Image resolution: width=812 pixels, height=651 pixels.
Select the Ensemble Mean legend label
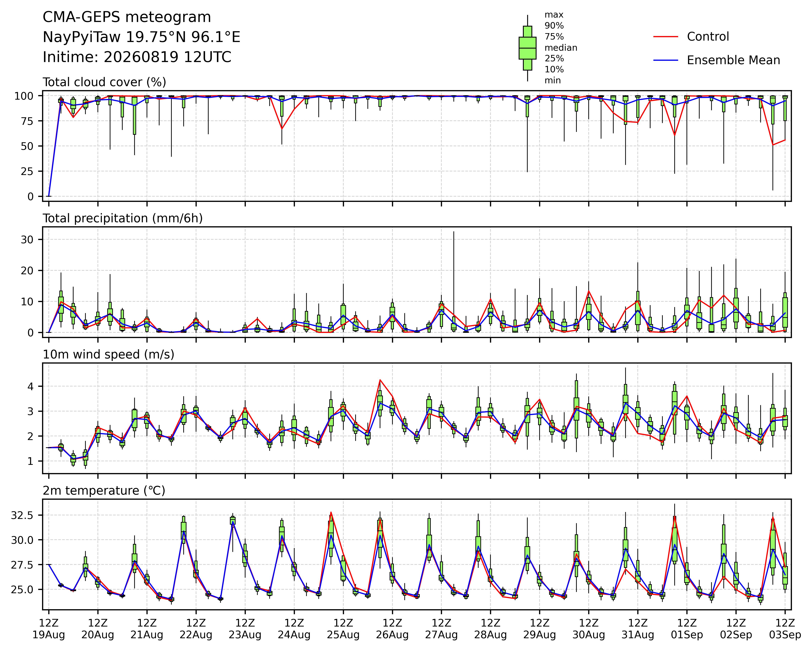[733, 60]
